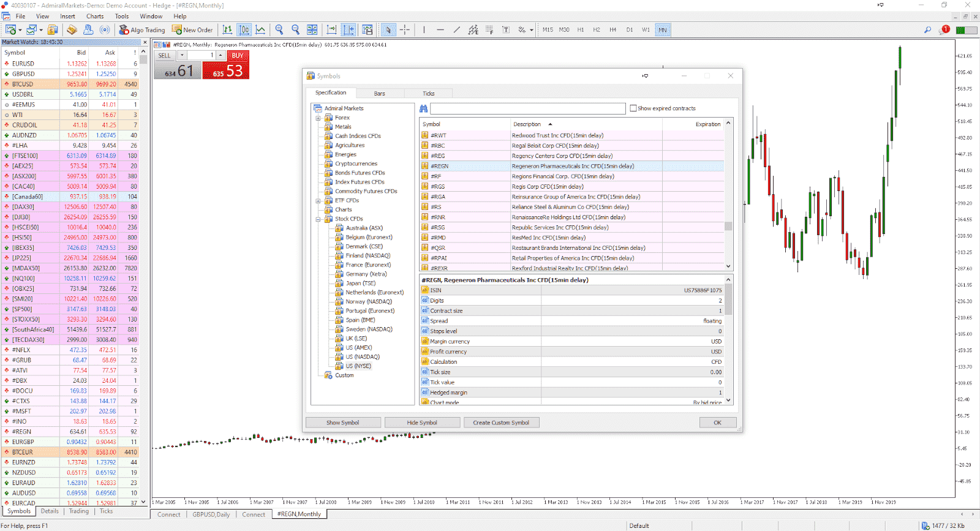Select the text label tool
The width and height of the screenshot is (980, 531).
tap(506, 29)
